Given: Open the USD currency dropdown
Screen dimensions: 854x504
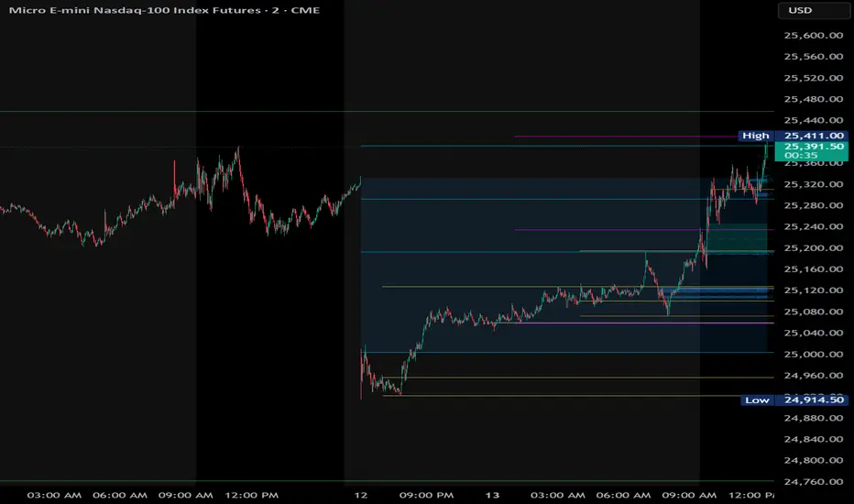Looking at the screenshot, I should coord(813,10).
